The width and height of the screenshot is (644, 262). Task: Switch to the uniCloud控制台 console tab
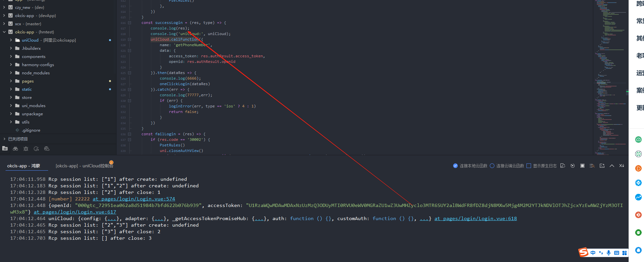(84, 166)
